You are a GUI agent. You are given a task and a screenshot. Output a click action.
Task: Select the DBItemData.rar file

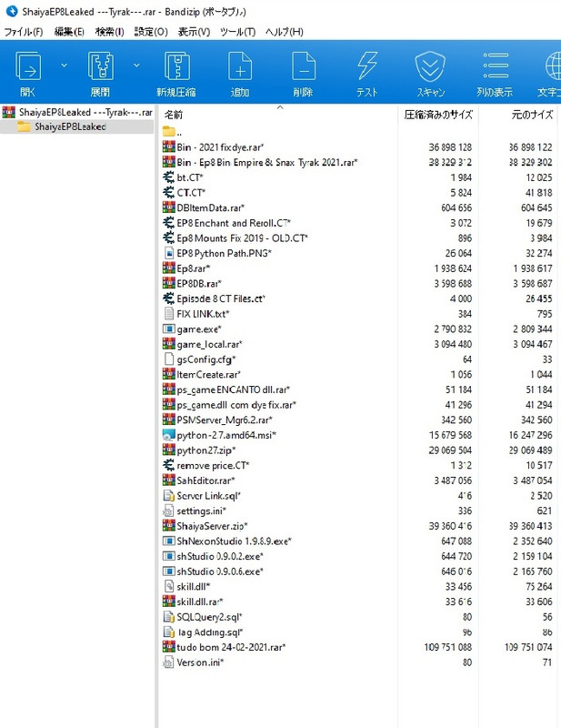coord(211,207)
